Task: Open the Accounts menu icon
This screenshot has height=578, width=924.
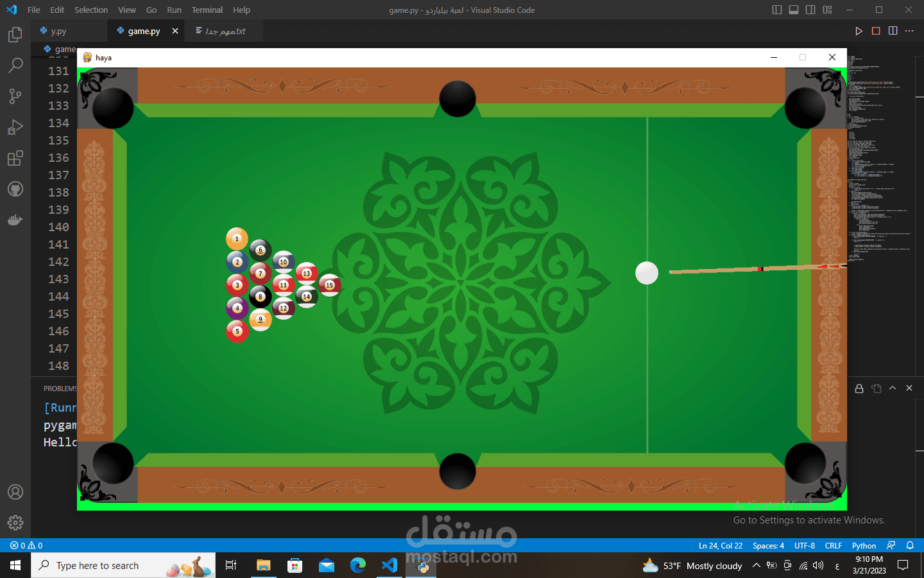Action: pos(15,492)
